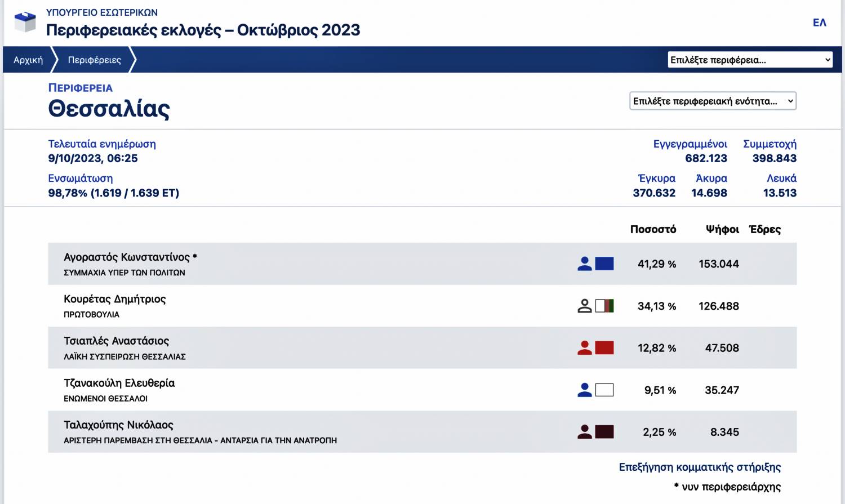Expand the 'Επιλέξτε περιφερειακή ενότητα' dropdown
The width and height of the screenshot is (845, 504).
click(x=713, y=101)
